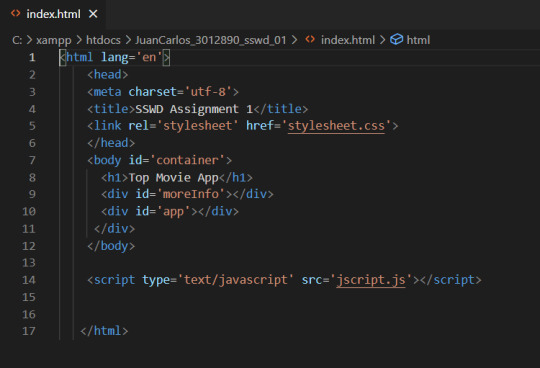Click line number 1 in the gutter
Image resolution: width=540 pixels, height=368 pixels.
pyautogui.click(x=32, y=57)
